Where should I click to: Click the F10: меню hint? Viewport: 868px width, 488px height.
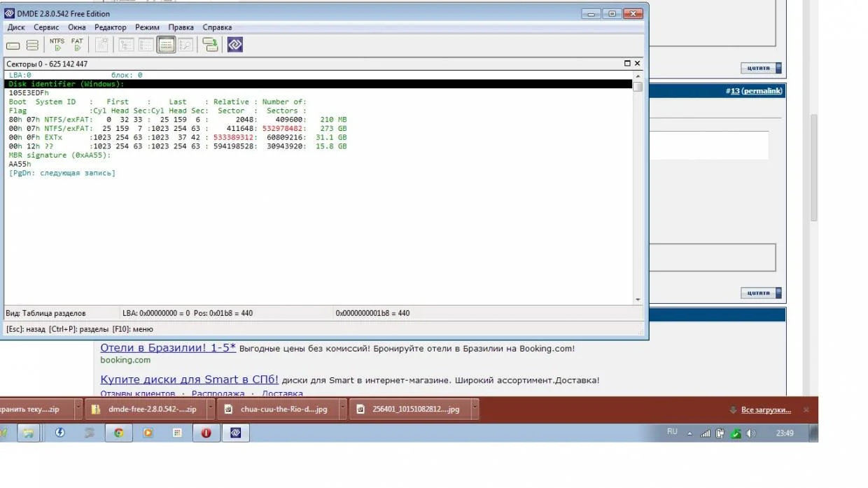click(133, 329)
